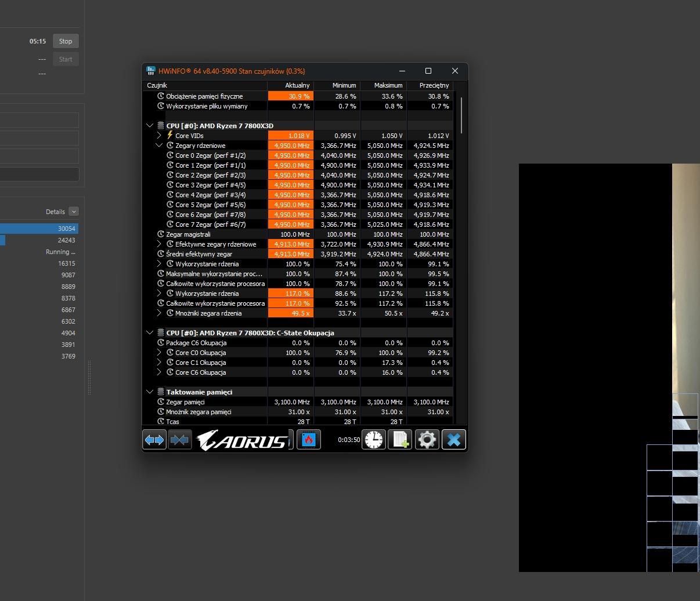Image resolution: width=700 pixels, height=601 pixels.
Task: Click the chip icon beside Taktowanie pamięci
Action: [161, 392]
